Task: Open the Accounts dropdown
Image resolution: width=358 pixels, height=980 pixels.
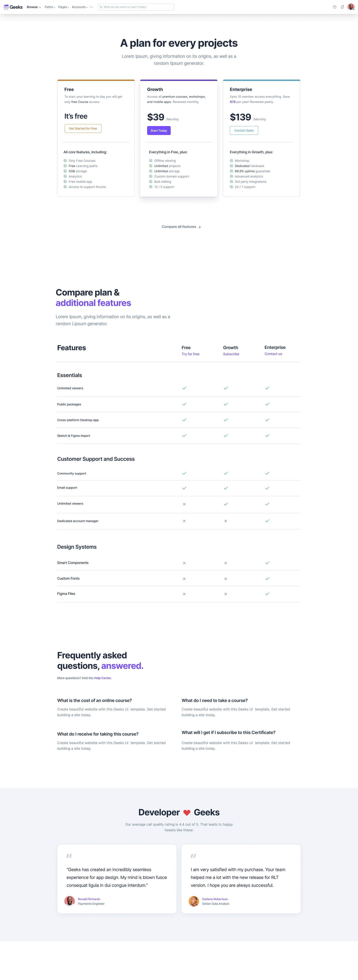Action: pyautogui.click(x=79, y=7)
